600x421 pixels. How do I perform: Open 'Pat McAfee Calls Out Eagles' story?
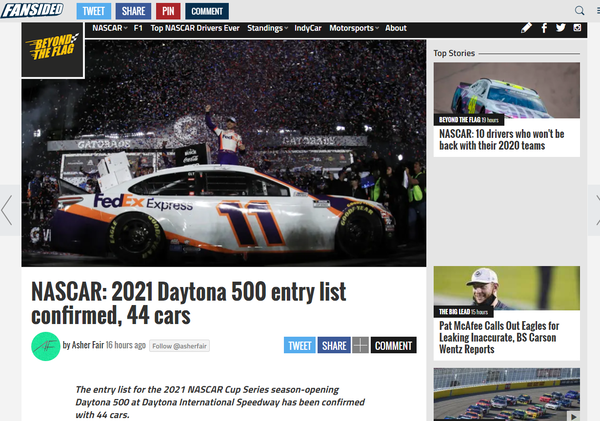tap(499, 338)
